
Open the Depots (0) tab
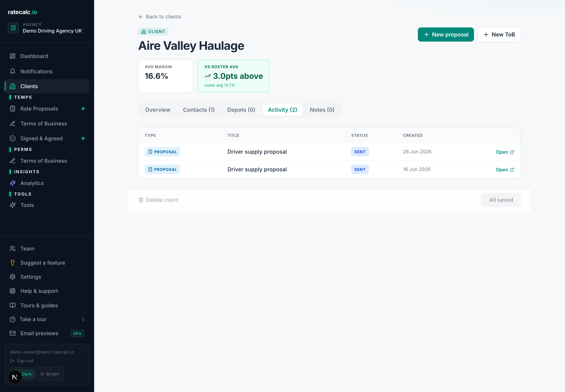pyautogui.click(x=241, y=110)
